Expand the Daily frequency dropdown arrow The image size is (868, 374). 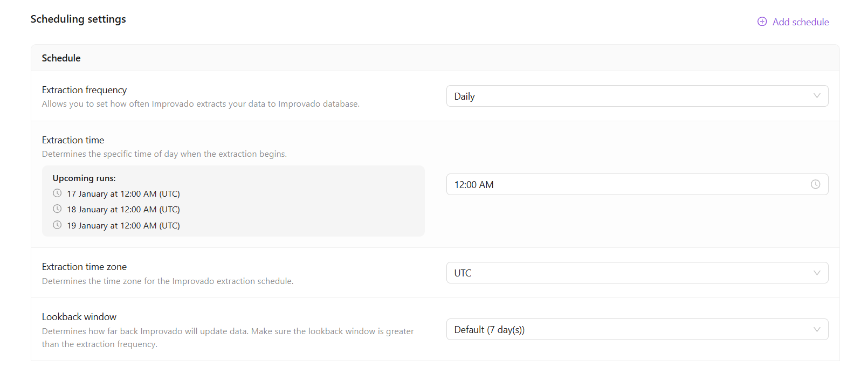(817, 96)
